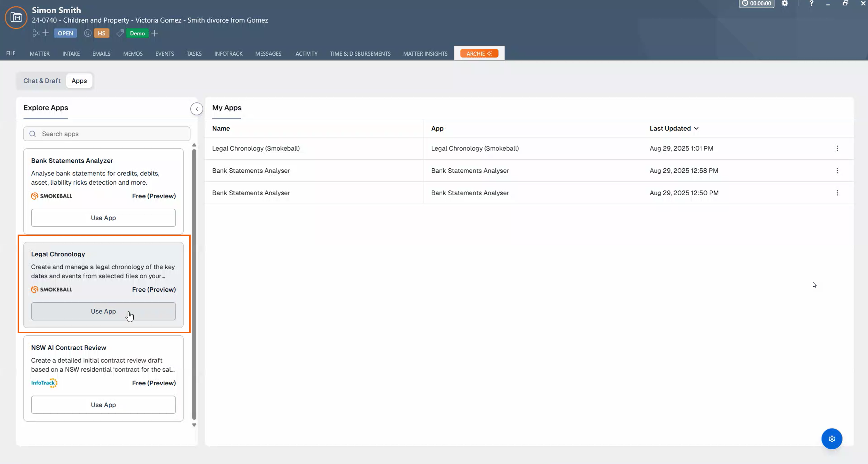The image size is (868, 464).
Task: Open TIME & DISBURSEMENTS tab
Action: (x=360, y=54)
